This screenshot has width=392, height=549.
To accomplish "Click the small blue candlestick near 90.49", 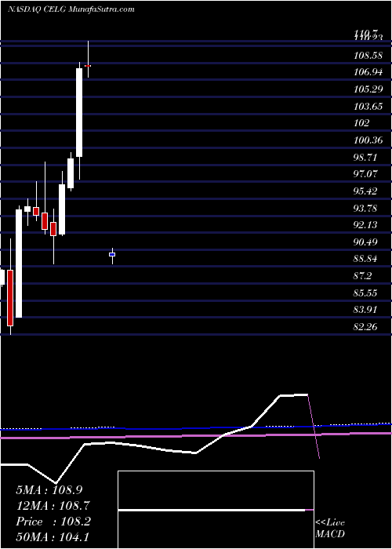I will click(x=112, y=255).
